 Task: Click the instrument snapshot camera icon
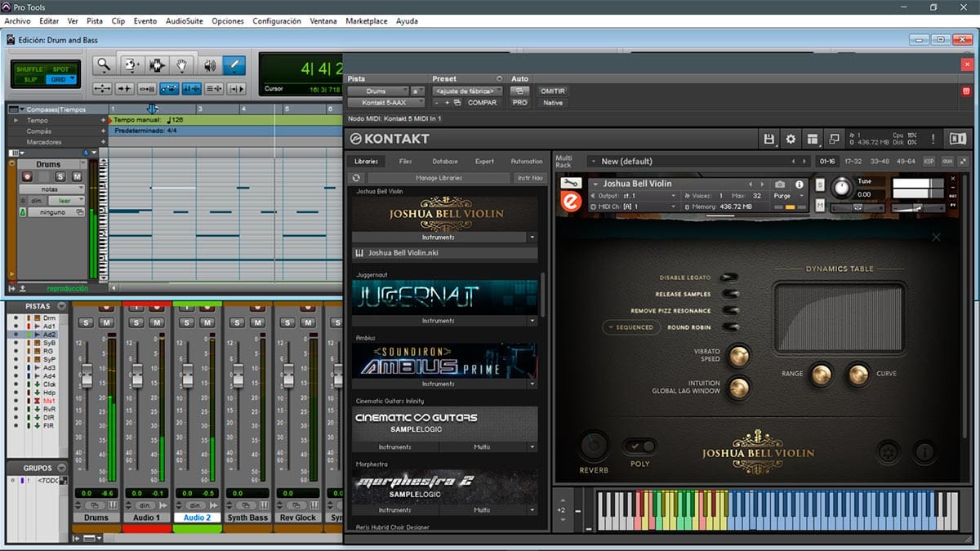pos(780,184)
